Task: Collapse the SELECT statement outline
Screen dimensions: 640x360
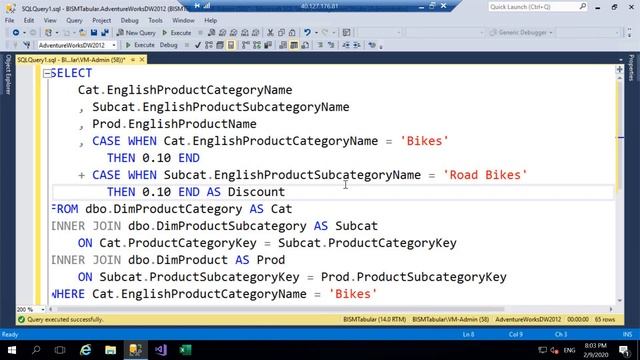Action: click(x=47, y=73)
